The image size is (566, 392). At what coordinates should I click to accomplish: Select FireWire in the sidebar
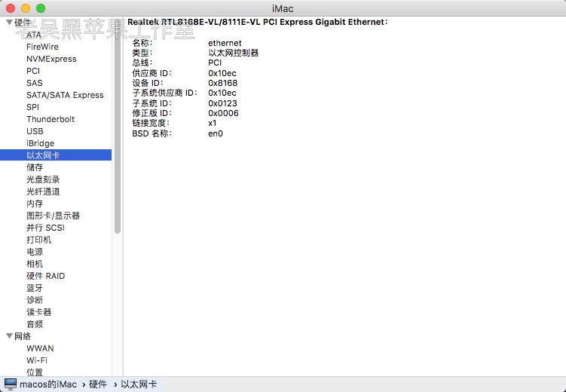coord(42,47)
